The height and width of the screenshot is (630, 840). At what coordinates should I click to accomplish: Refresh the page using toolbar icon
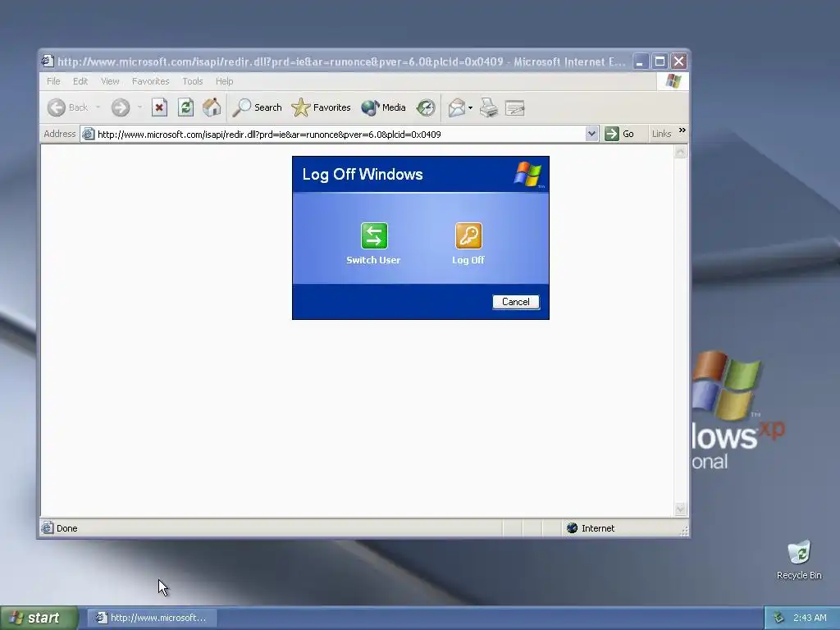[186, 107]
